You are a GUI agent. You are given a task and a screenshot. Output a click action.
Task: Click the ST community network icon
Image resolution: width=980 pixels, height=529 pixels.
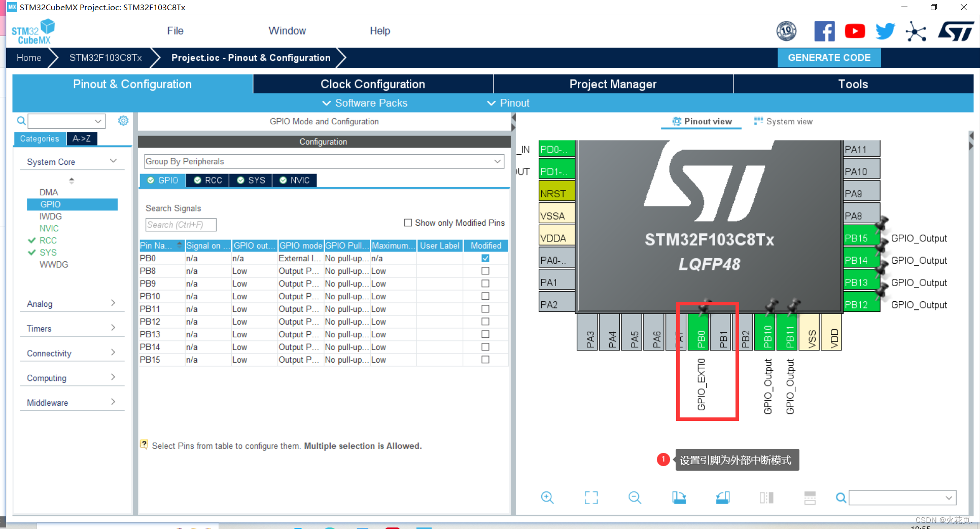pyautogui.click(x=916, y=31)
